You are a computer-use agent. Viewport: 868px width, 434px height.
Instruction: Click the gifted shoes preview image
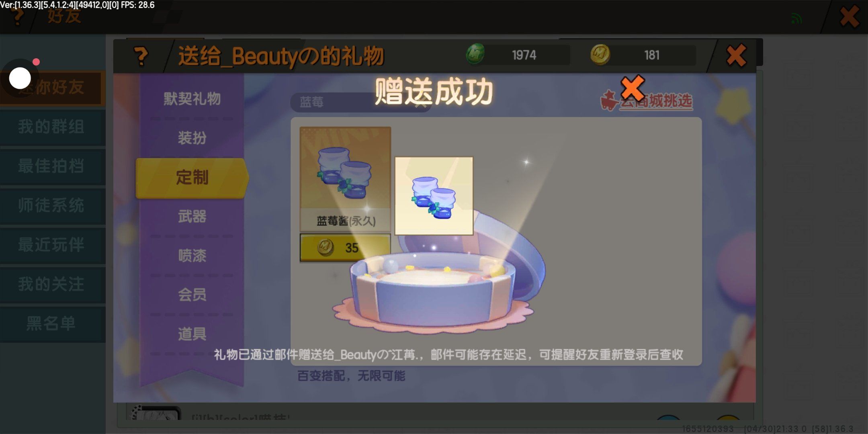(x=434, y=196)
